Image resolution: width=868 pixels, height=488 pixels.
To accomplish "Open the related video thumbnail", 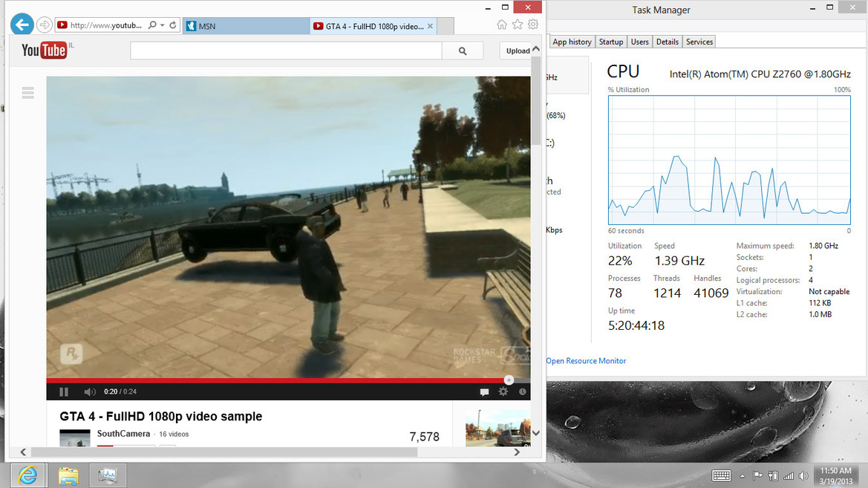I will (x=498, y=428).
